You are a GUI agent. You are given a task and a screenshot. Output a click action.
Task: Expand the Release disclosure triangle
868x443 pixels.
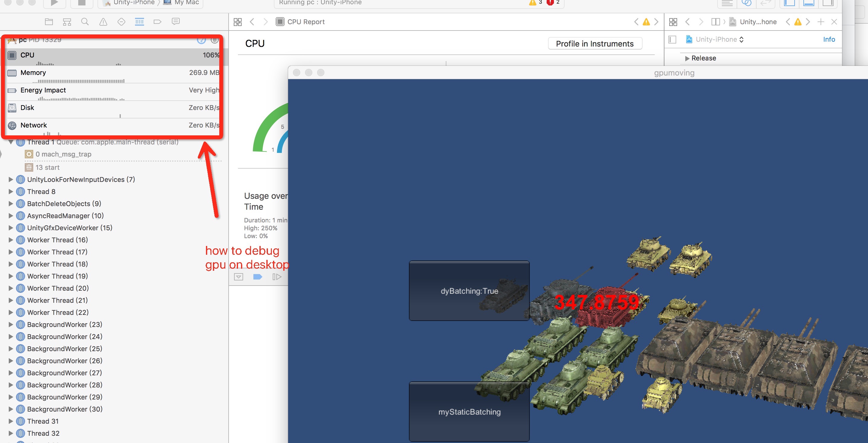pyautogui.click(x=687, y=58)
